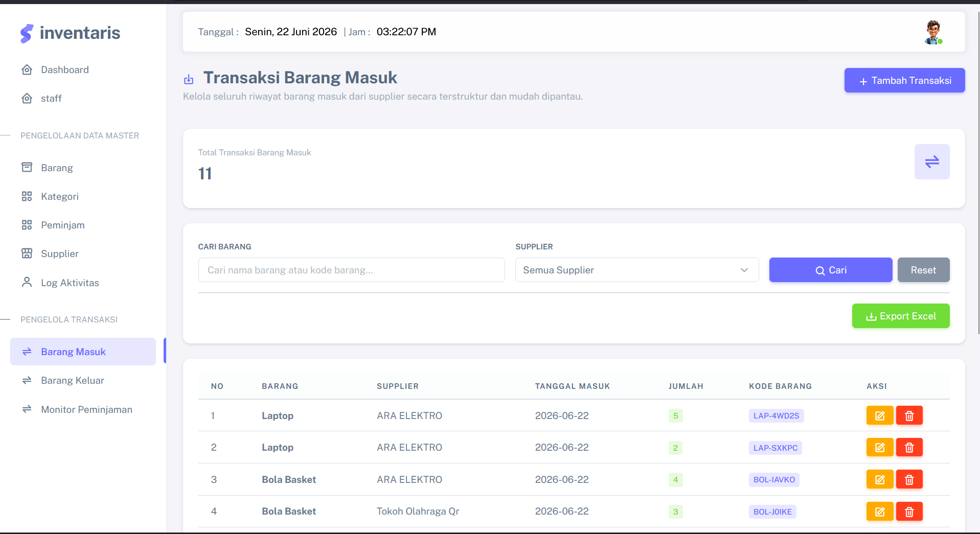
Task: Edit the LAP-SXKPC transaction
Action: [879, 447]
